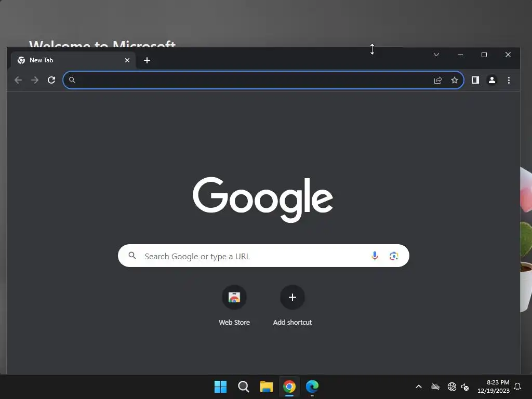Open a new tab with plus button
Image resolution: width=532 pixels, height=399 pixels.
147,60
